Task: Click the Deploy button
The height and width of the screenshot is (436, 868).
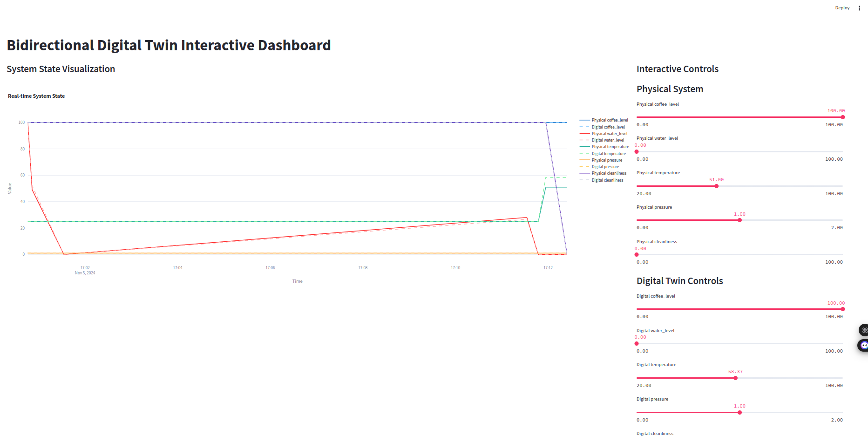Action: click(x=842, y=8)
